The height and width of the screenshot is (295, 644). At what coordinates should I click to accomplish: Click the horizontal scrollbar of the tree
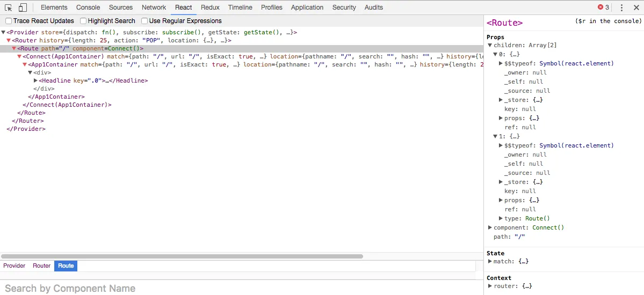(182, 256)
